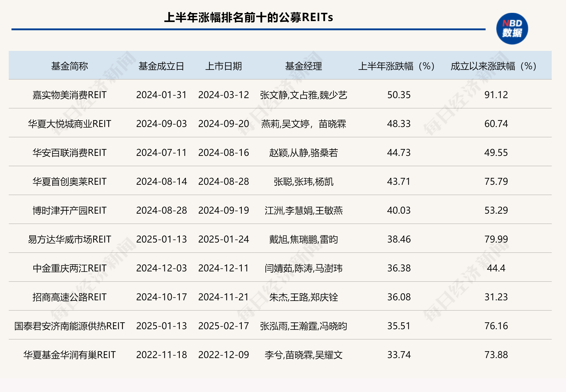Click the NBD数据 logo badge
This screenshot has width=566, height=392.
pyautogui.click(x=512, y=29)
